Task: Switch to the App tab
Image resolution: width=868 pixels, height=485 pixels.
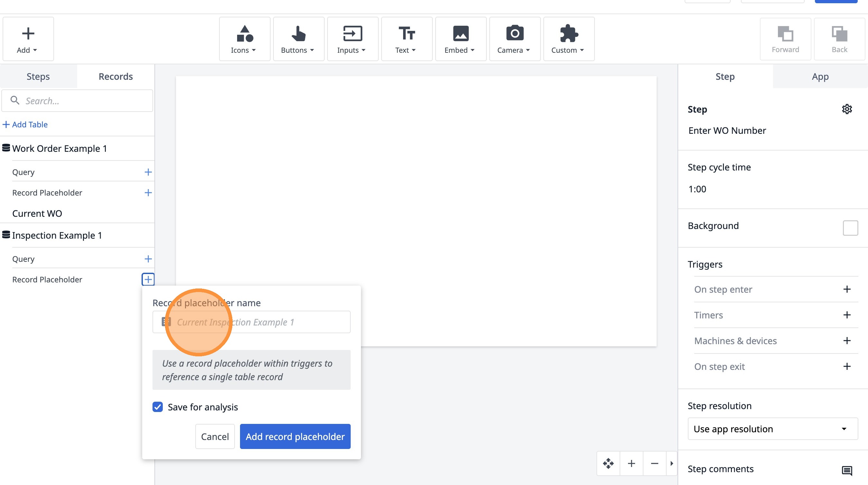Action: (x=820, y=77)
